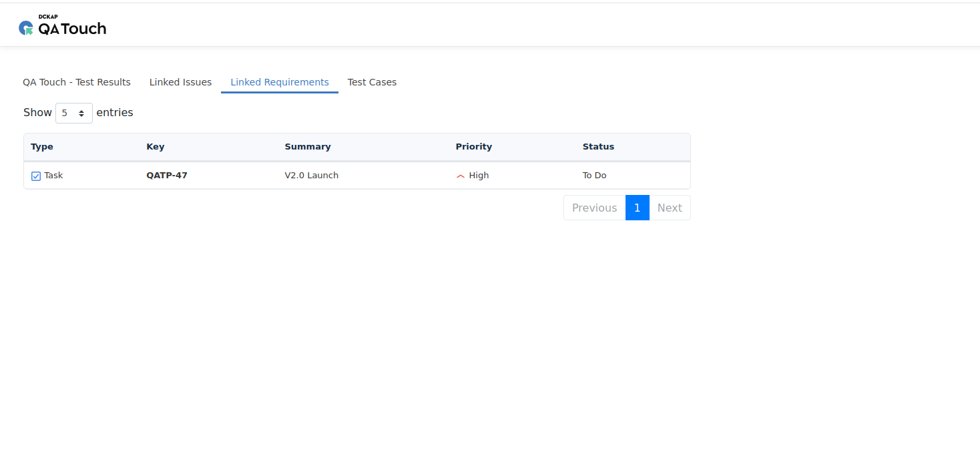Click the QA Touch logo icon

tap(26, 28)
